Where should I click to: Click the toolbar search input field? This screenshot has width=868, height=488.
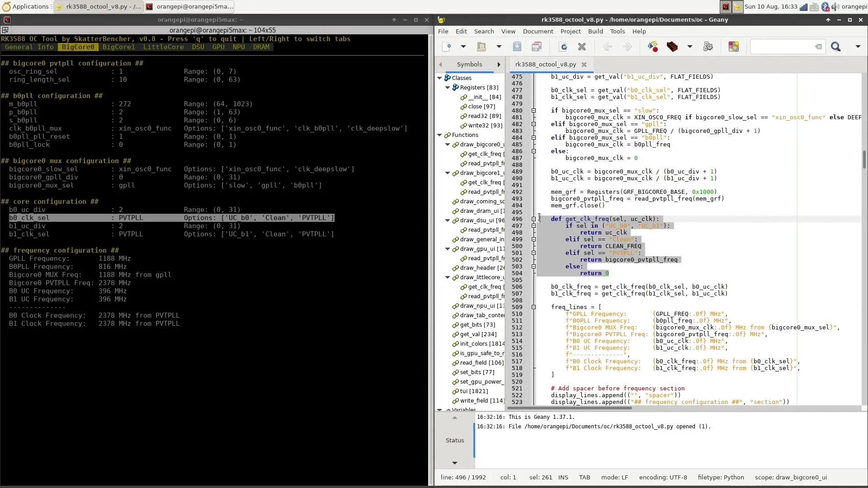pos(782,47)
